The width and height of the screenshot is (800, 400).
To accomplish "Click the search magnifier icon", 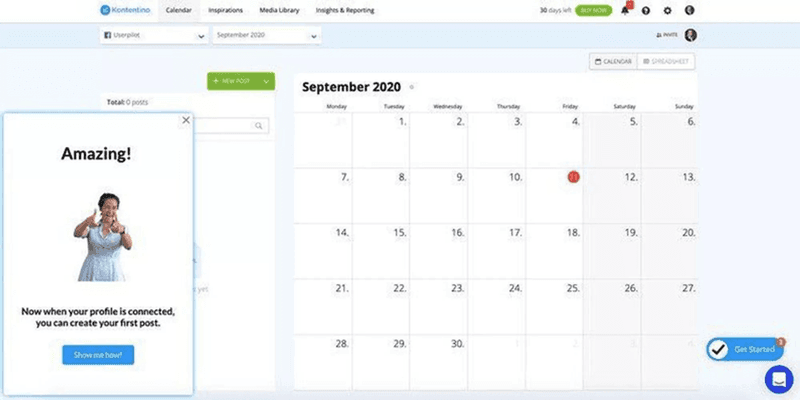I will coord(259,126).
